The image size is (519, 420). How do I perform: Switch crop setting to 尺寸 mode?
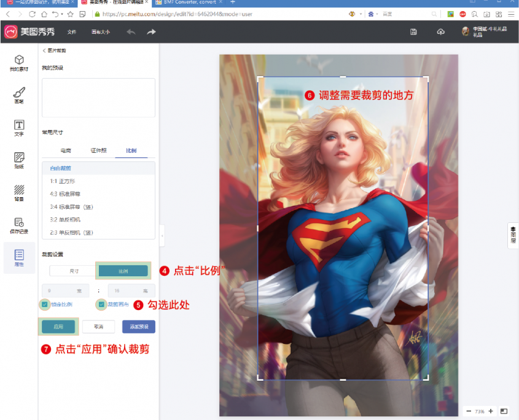[73, 270]
